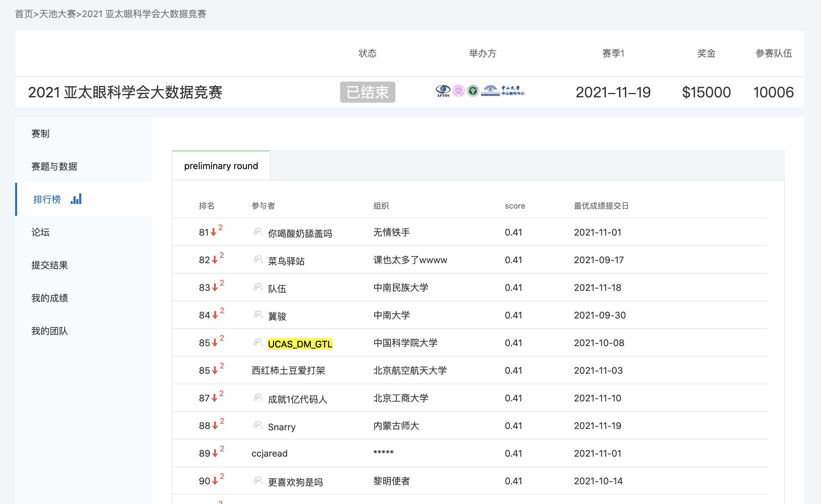821x504 pixels.
Task: Click the score column header
Action: pos(515,206)
